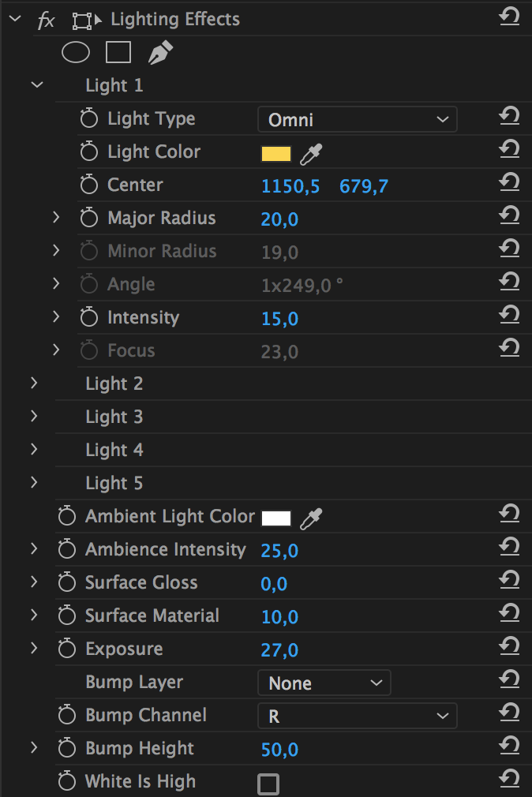This screenshot has width=532, height=797.
Task: Click the yellow Light Color swatch
Action: [275, 154]
